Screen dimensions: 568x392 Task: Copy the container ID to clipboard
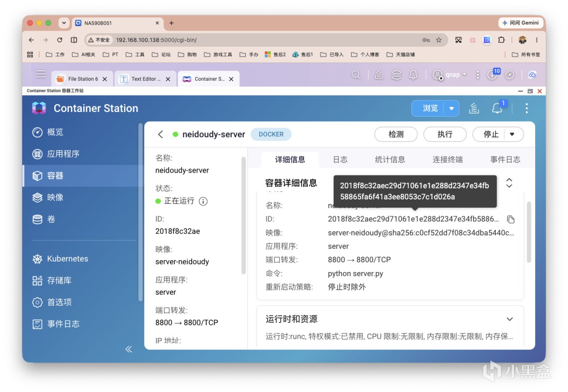coord(511,219)
